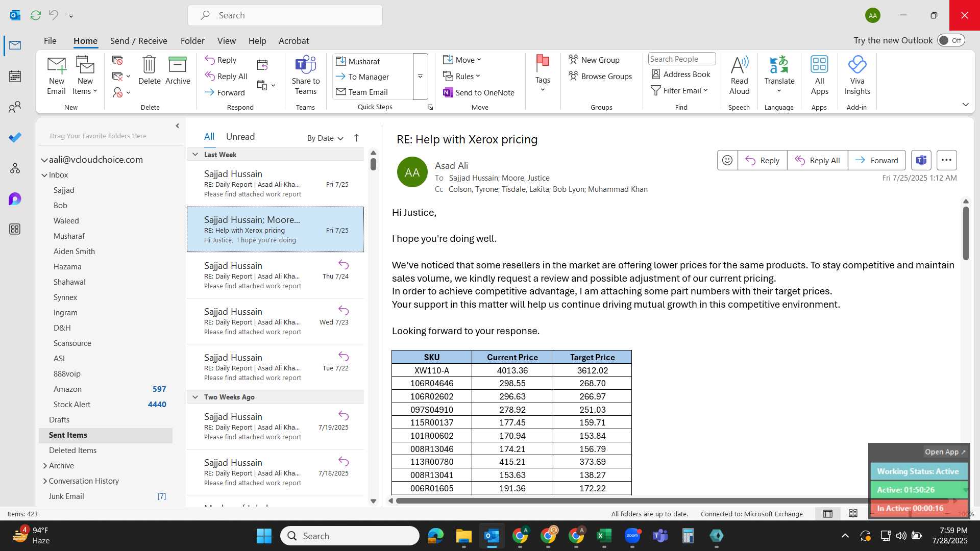980x551 pixels.
Task: Switch to reading view in status bar
Action: click(x=853, y=514)
